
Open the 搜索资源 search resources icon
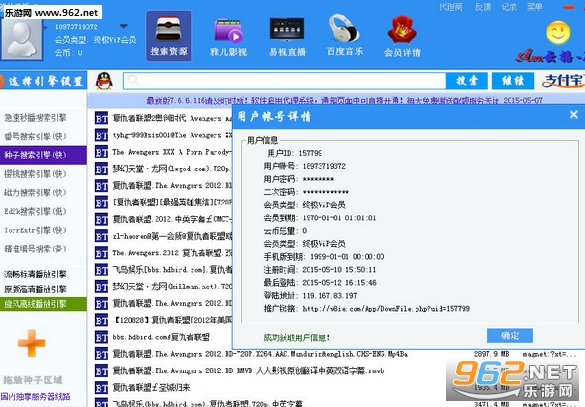[x=169, y=36]
